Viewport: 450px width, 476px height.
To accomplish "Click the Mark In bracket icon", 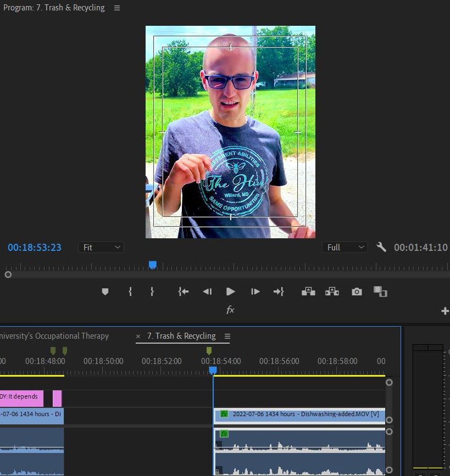I will click(x=130, y=292).
